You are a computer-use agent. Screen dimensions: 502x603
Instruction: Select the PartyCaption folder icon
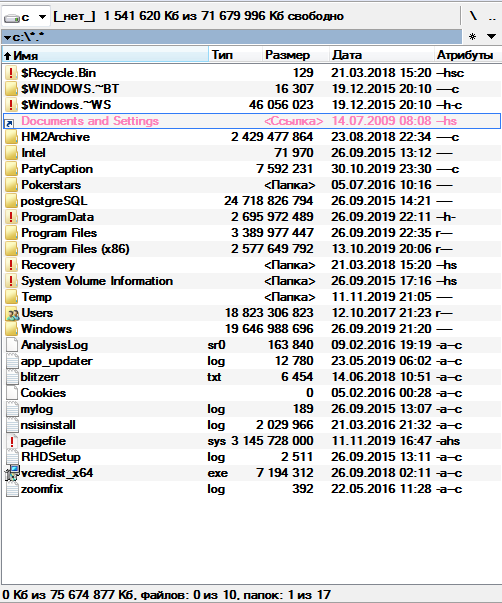tap(12, 169)
